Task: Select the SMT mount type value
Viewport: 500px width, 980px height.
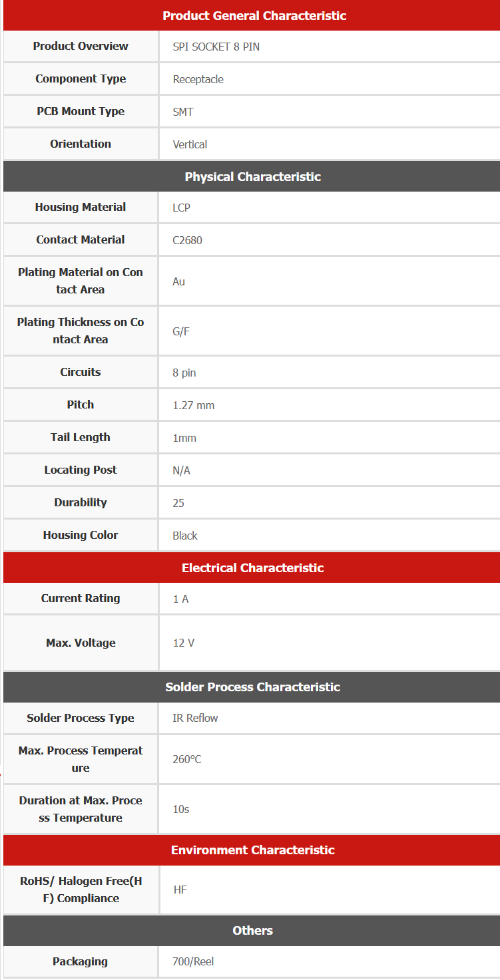Action: click(x=183, y=112)
